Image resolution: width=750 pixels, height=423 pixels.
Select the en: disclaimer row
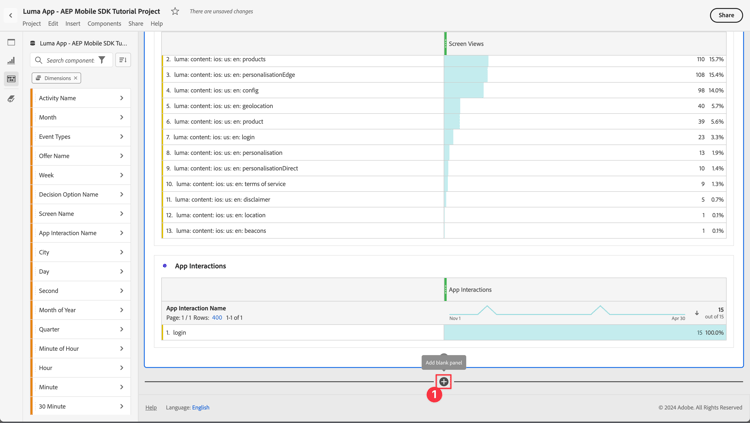coord(444,200)
